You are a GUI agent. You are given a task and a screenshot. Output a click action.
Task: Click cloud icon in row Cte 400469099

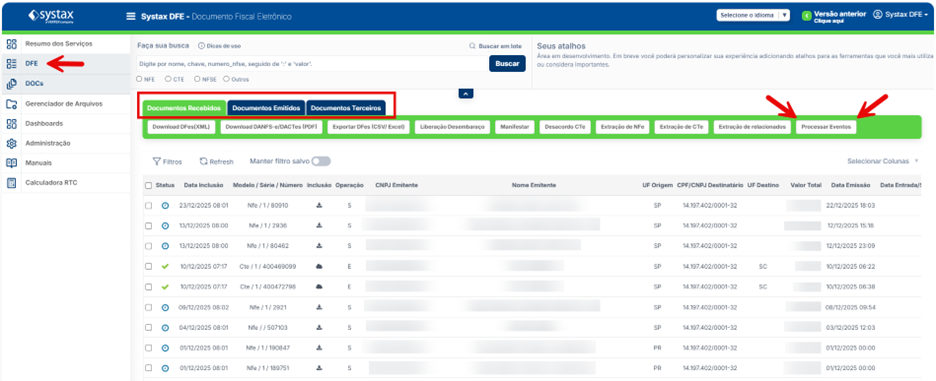(x=319, y=266)
